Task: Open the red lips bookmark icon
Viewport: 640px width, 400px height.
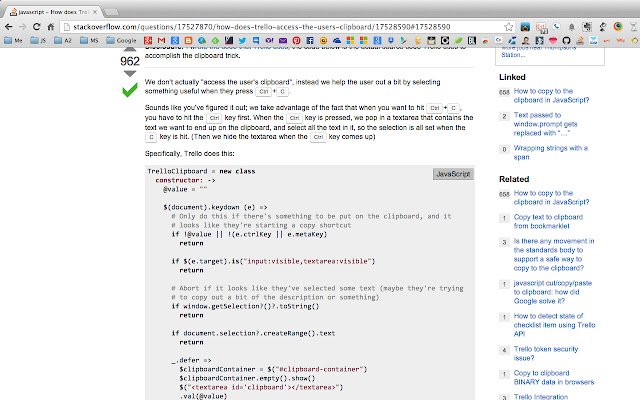Action: pos(553,40)
